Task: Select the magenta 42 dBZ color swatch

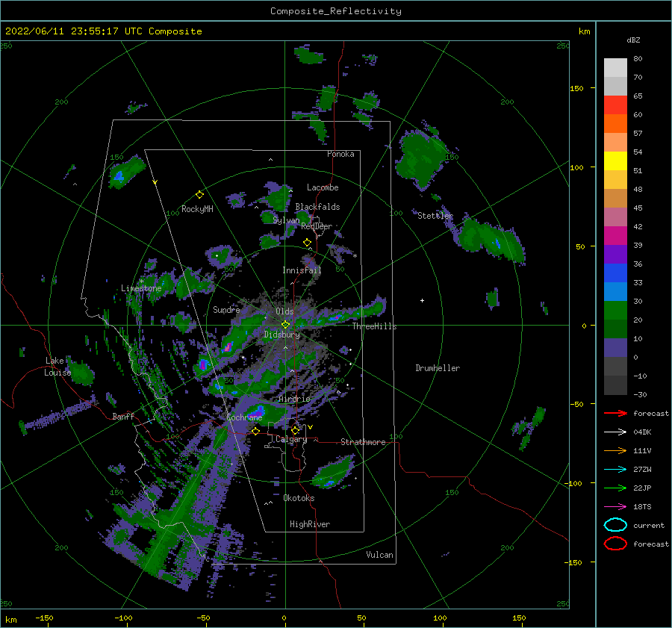Action: (x=615, y=236)
